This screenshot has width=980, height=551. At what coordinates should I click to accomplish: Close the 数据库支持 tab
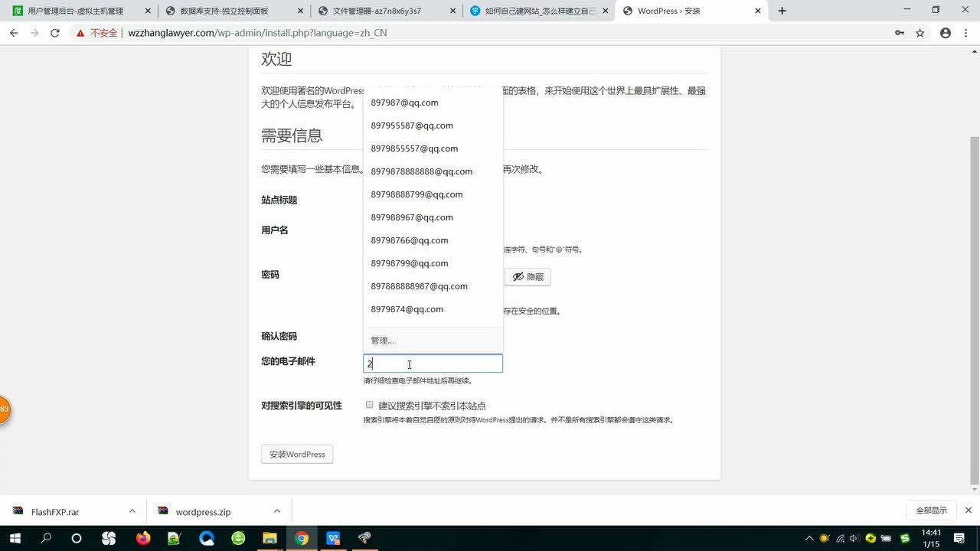299,11
